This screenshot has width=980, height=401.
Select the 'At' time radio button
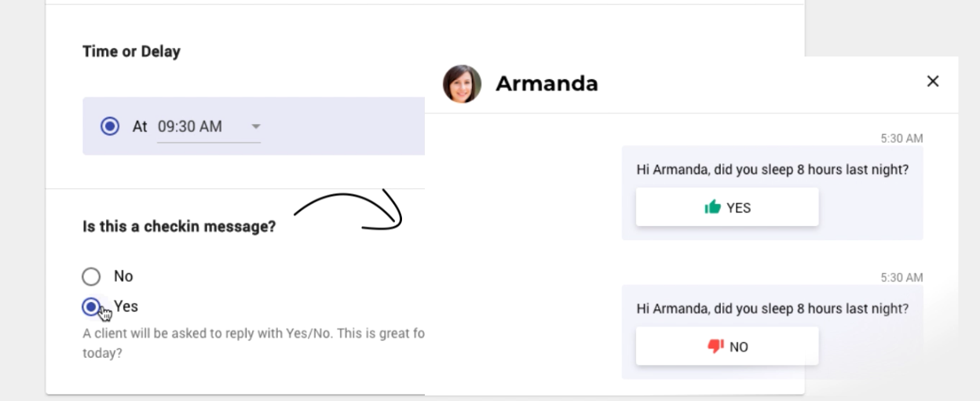[x=110, y=126]
